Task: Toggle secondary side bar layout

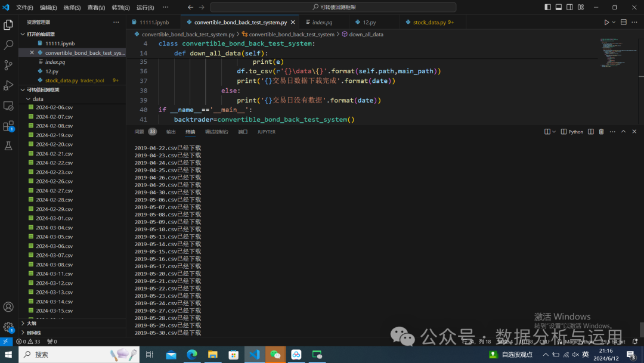Action: [569, 7]
